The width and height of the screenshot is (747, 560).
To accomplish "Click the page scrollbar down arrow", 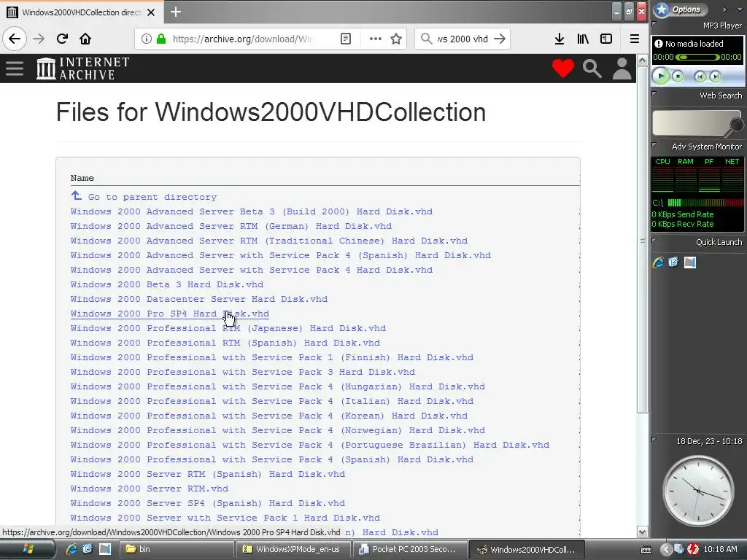I will [642, 532].
